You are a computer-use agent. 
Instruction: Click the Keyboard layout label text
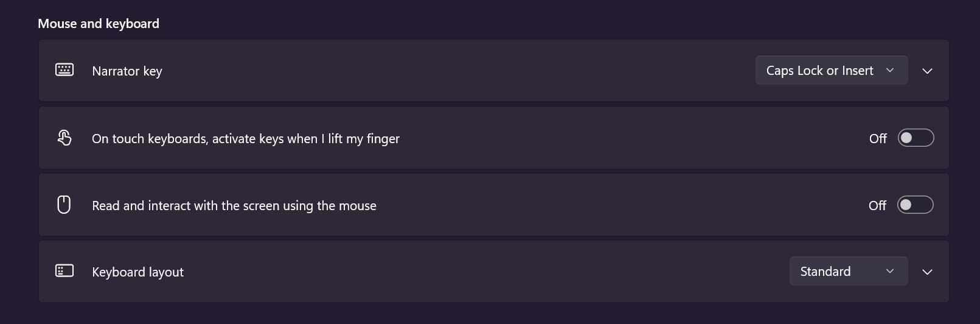[137, 272]
